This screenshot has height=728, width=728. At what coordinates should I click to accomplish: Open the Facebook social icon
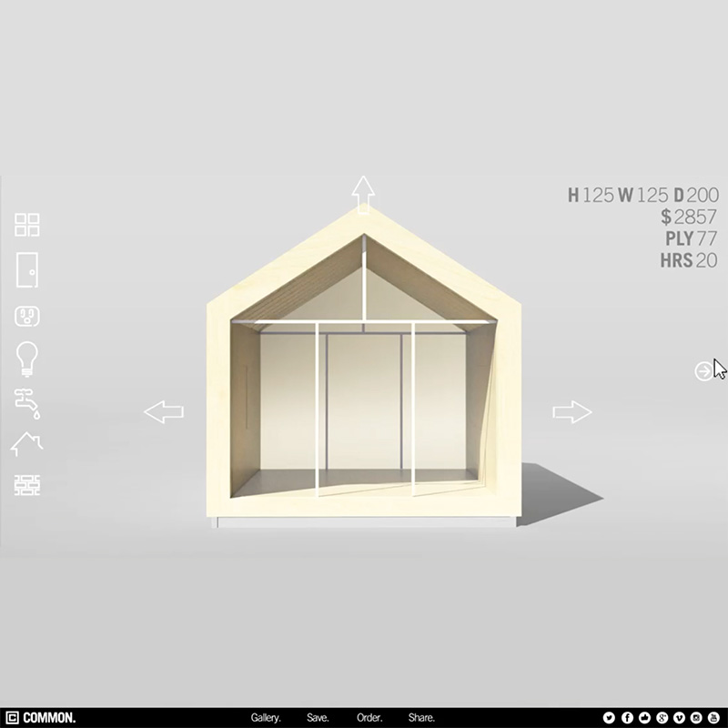tap(627, 718)
